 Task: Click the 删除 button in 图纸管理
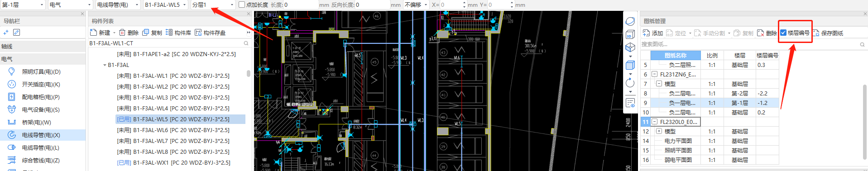click(x=767, y=33)
